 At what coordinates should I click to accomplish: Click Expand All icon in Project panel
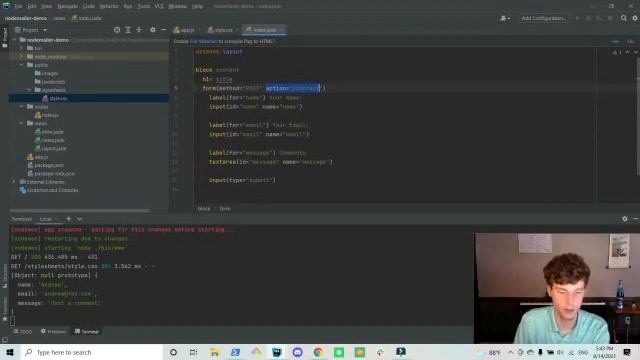coord(128,30)
